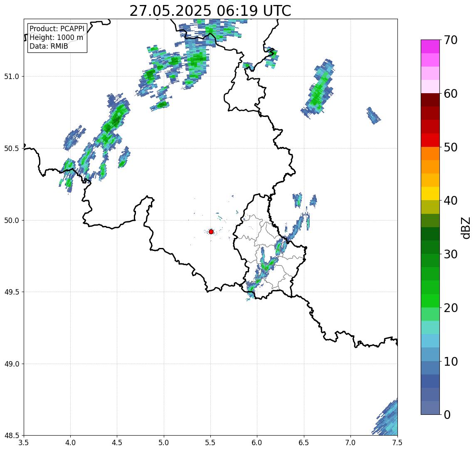This screenshot has height=451, width=476.
Task: Click the longitude axis label 5.0
Action: [x=164, y=443]
